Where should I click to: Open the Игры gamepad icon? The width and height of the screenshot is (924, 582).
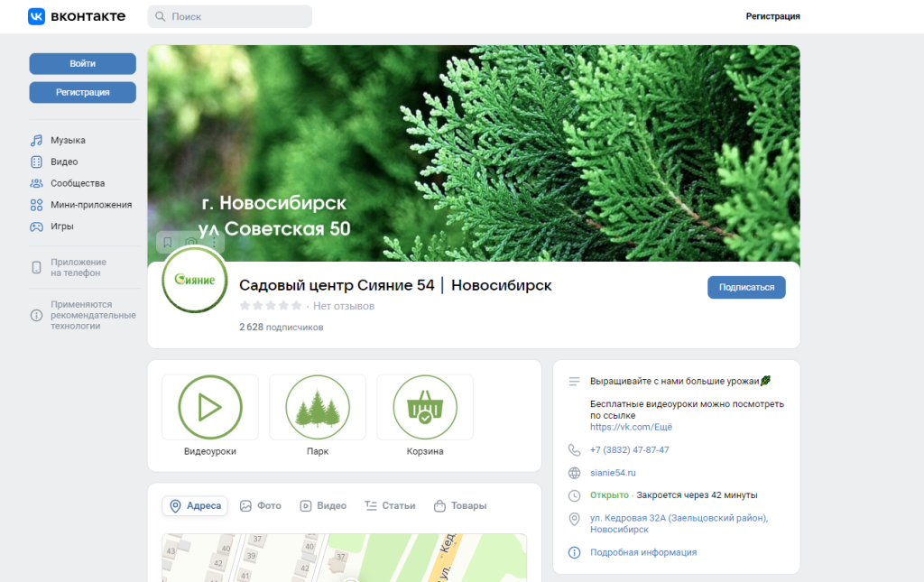[36, 226]
